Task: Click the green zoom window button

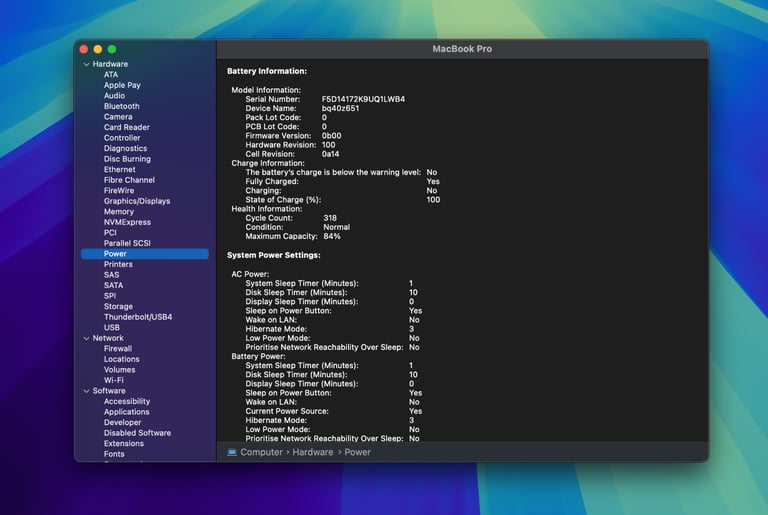Action: [112, 49]
